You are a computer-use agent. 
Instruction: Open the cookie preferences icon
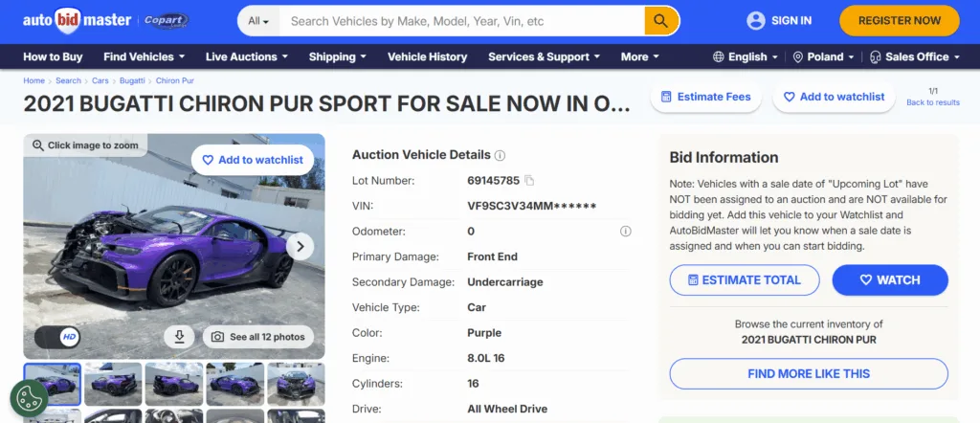click(x=29, y=398)
